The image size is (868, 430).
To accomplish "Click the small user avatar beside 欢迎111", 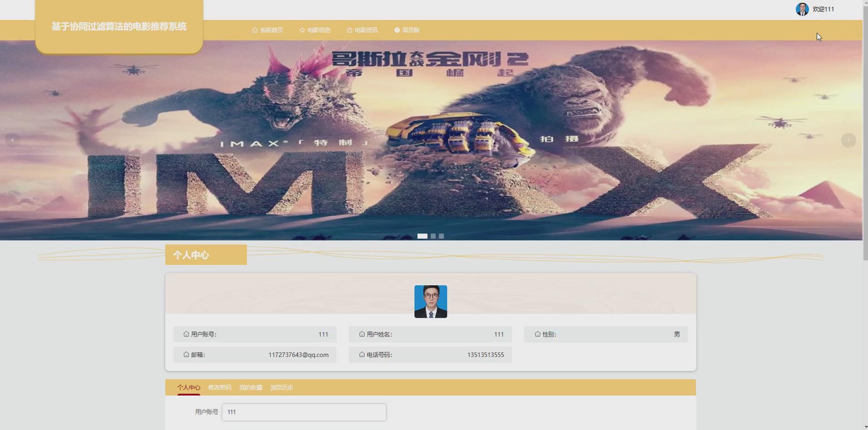I will (x=802, y=9).
